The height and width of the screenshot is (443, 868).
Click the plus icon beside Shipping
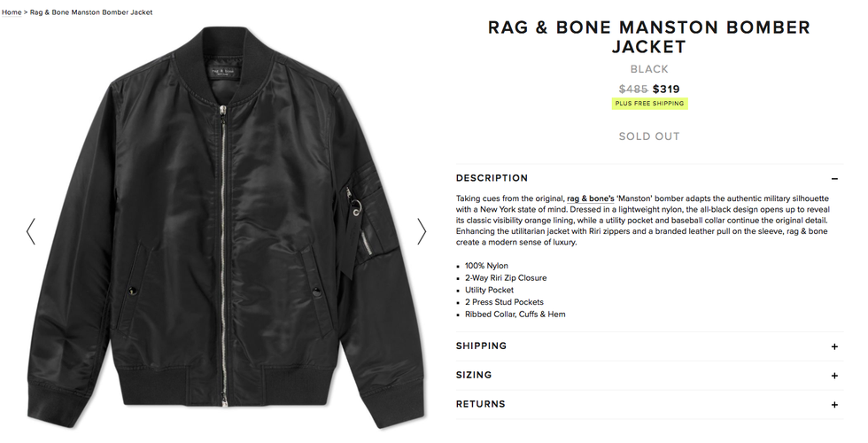(x=834, y=346)
